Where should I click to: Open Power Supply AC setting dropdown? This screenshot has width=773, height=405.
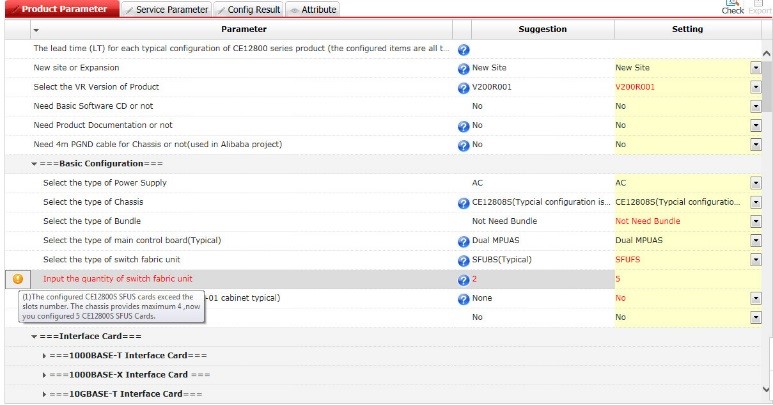coord(756,183)
